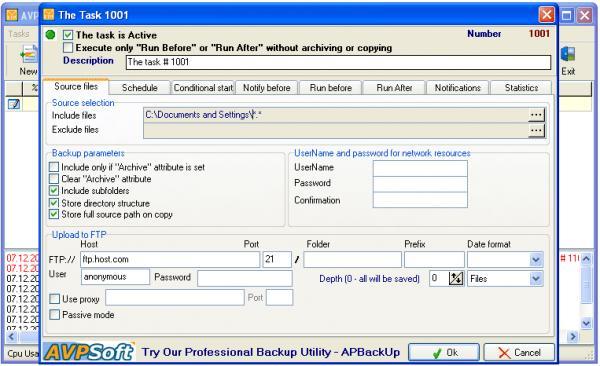Enable Use proxy checkbox
600x366 pixels.
coord(55,299)
